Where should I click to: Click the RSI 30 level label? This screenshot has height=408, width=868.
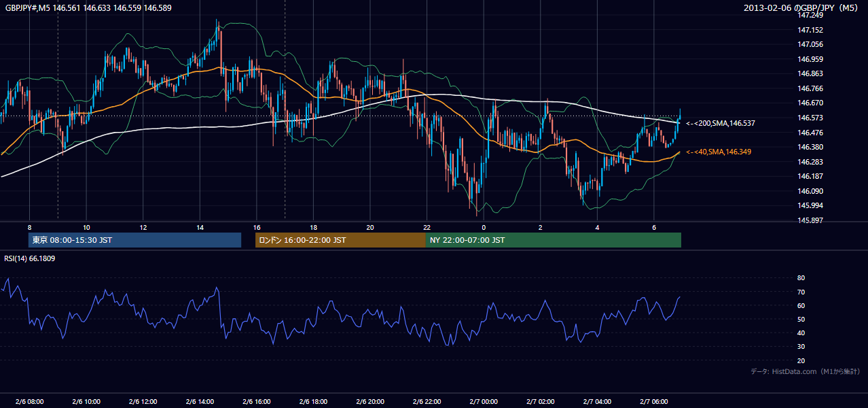pyautogui.click(x=801, y=347)
